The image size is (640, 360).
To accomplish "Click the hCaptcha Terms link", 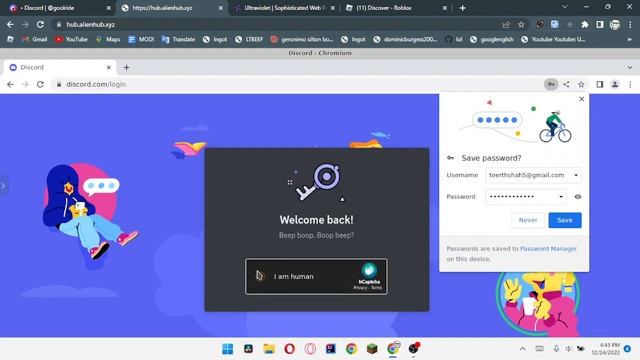I will [x=376, y=288].
